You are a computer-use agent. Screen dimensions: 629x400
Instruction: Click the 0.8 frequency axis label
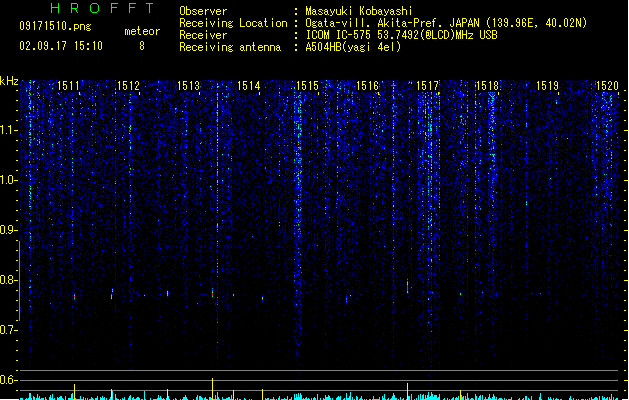[x=9, y=280]
